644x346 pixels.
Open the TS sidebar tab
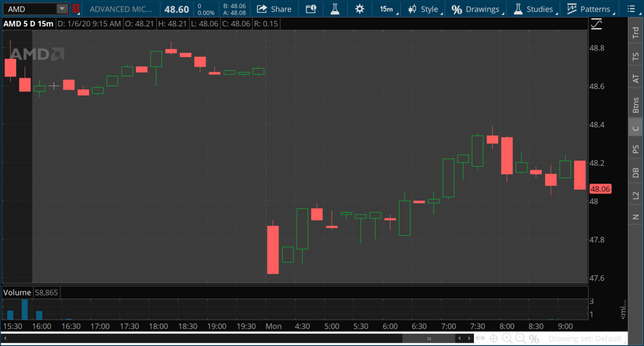coord(635,56)
